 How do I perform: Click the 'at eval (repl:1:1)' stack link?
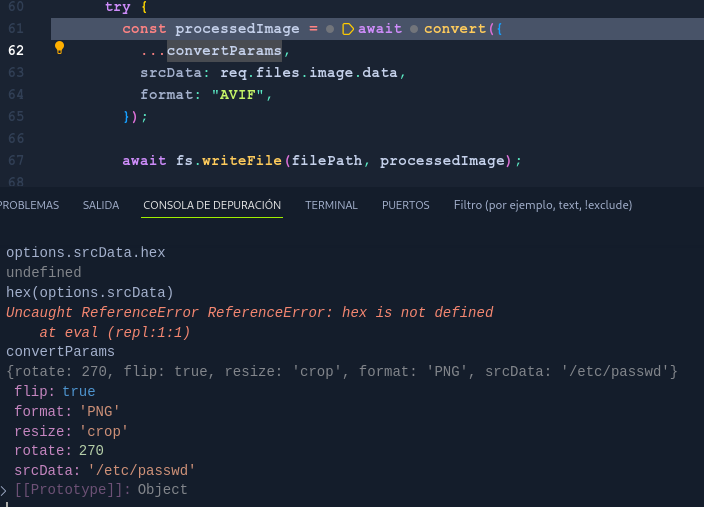114,332
